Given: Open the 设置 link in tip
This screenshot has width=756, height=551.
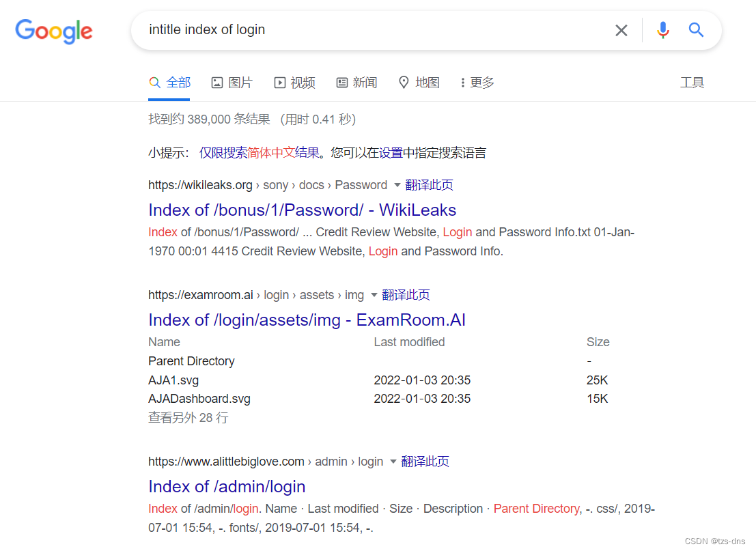Looking at the screenshot, I should pyautogui.click(x=391, y=153).
